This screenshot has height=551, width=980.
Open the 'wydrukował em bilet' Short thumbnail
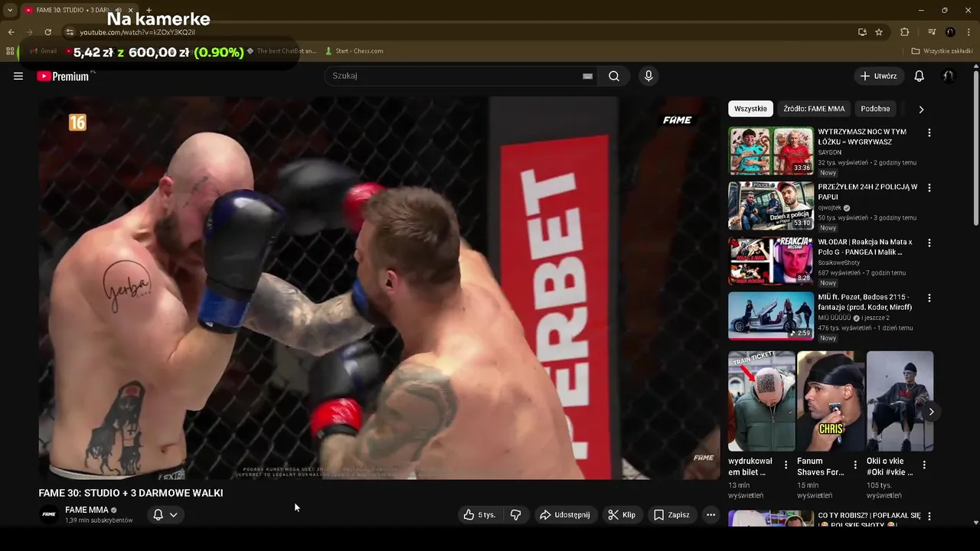[762, 401]
